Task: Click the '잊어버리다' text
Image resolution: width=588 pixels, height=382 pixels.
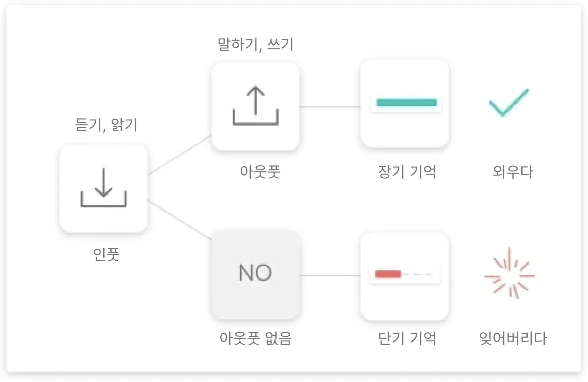Action: point(513,338)
